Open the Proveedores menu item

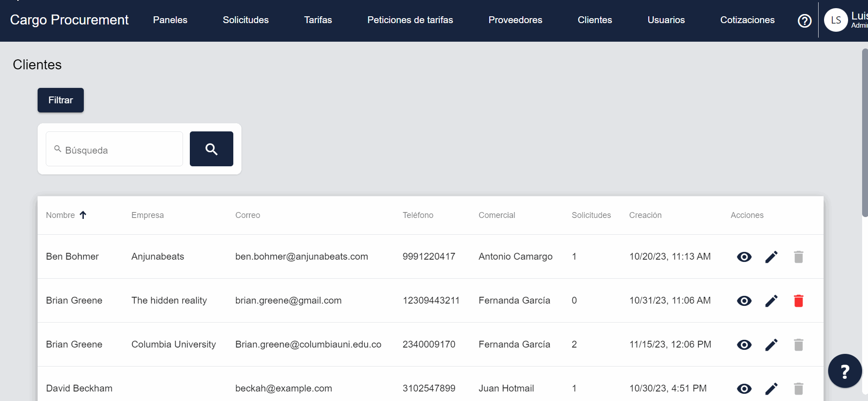coord(515,20)
